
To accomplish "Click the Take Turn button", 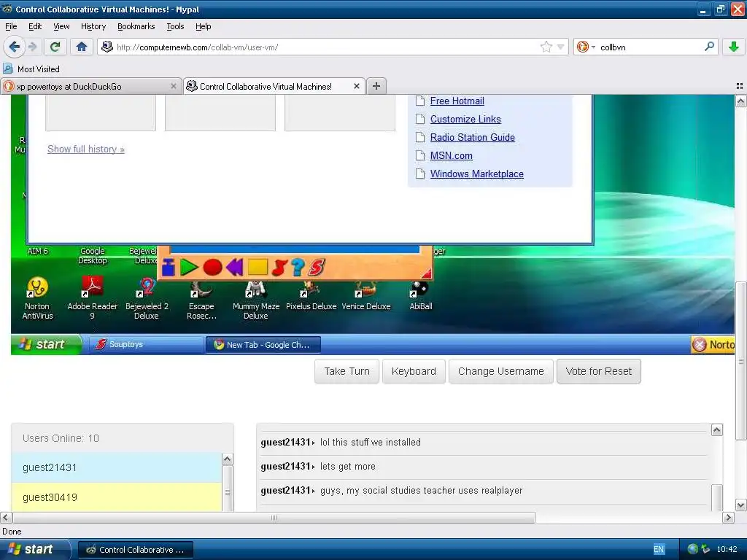I will (347, 371).
